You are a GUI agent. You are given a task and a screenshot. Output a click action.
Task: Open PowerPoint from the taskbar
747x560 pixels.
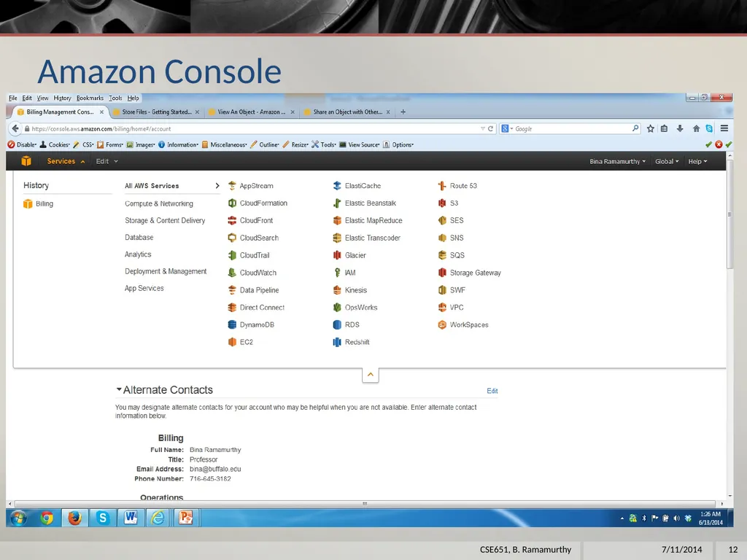pyautogui.click(x=186, y=518)
